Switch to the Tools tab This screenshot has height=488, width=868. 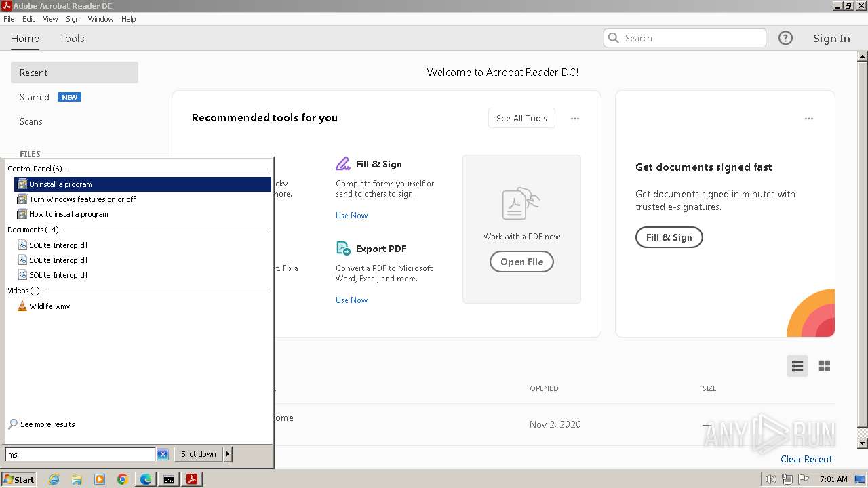pyautogui.click(x=71, y=39)
